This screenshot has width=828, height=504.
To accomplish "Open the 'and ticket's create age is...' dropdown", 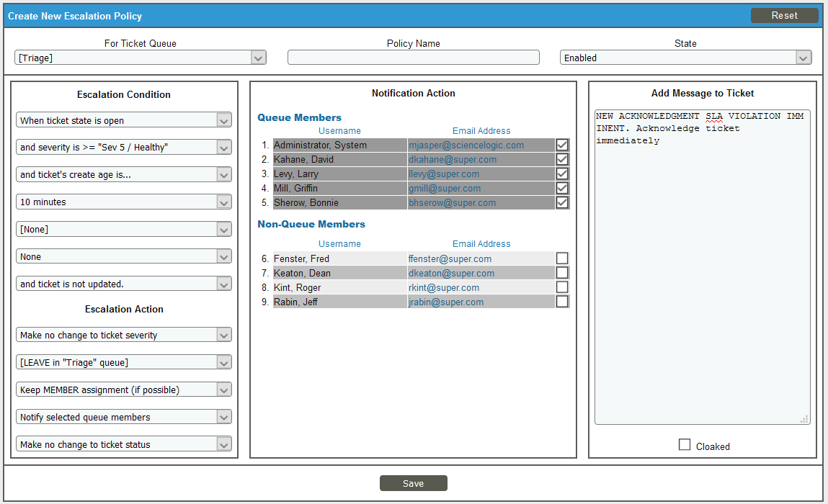I will pos(124,175).
